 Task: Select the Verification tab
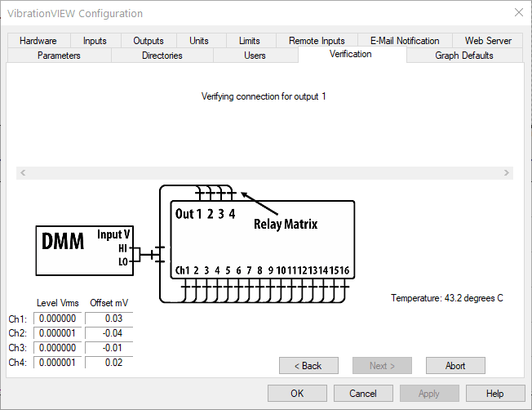click(351, 55)
